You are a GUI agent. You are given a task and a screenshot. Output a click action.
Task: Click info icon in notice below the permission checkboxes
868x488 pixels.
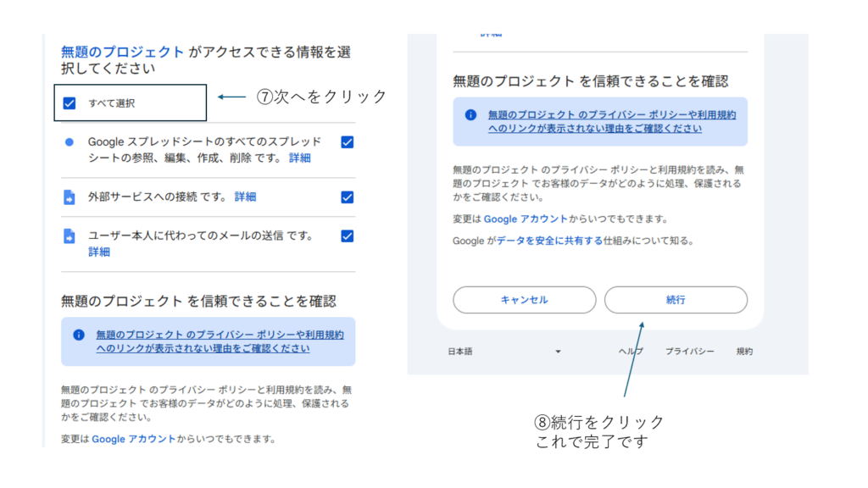click(x=79, y=335)
